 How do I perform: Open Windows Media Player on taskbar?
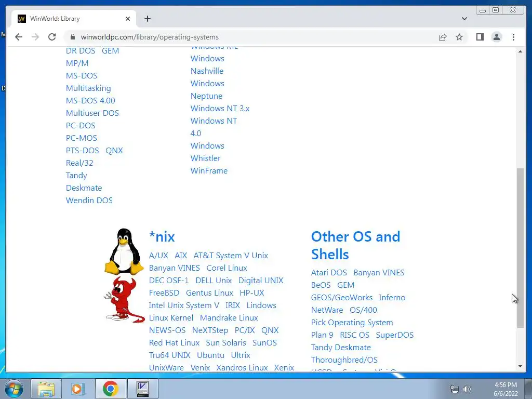pos(77,389)
